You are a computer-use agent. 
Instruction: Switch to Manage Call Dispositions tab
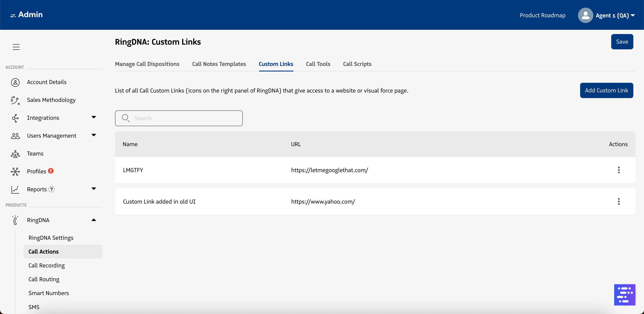click(147, 64)
